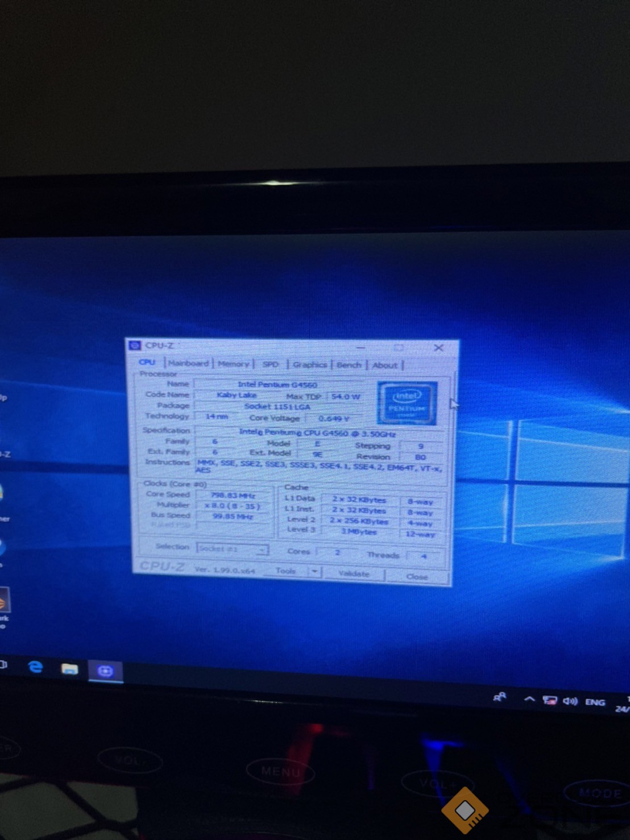Click the Intel Pentium logo image

tap(407, 403)
